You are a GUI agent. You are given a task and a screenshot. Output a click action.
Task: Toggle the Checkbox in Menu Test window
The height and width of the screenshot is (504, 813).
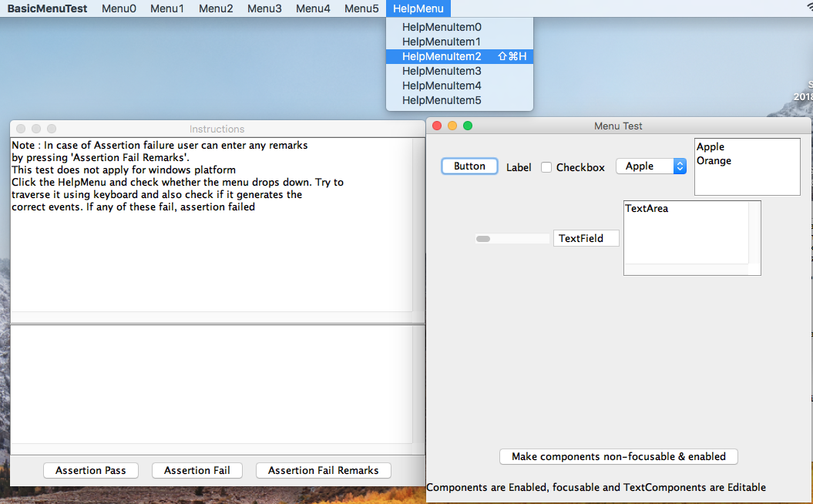[x=546, y=167]
